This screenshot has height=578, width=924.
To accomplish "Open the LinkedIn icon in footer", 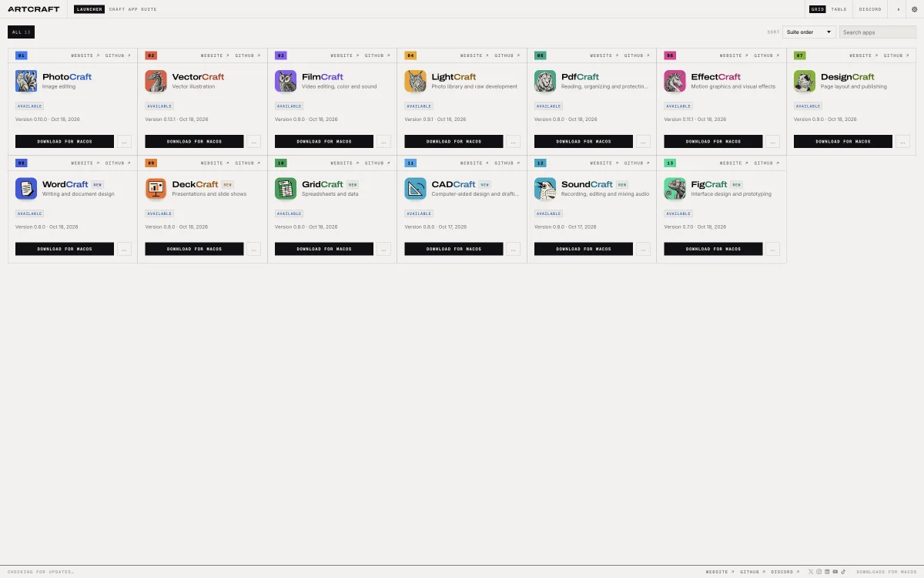I will (x=827, y=572).
